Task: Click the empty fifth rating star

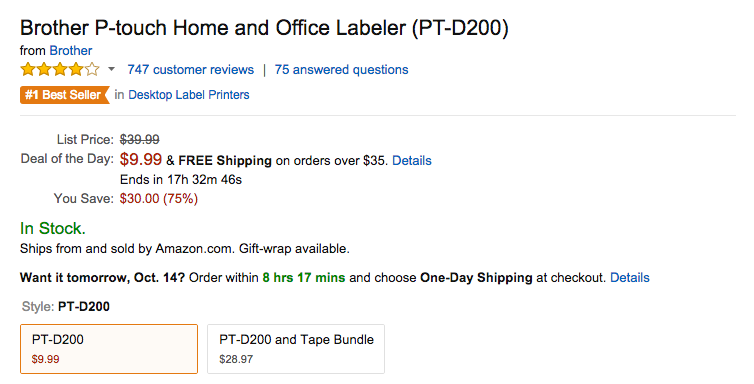Action: point(92,70)
